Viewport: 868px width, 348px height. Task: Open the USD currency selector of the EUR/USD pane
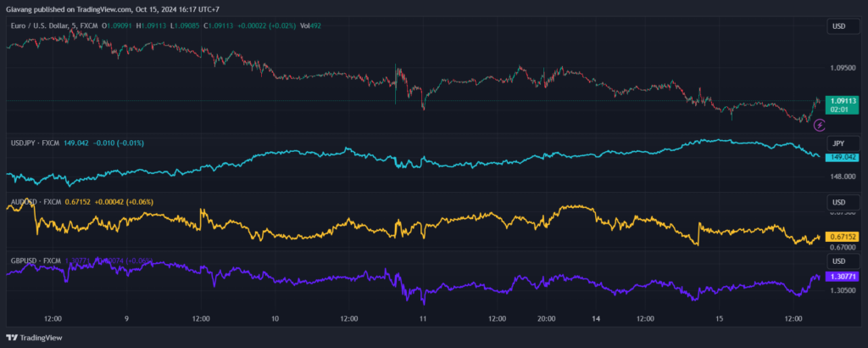point(839,27)
